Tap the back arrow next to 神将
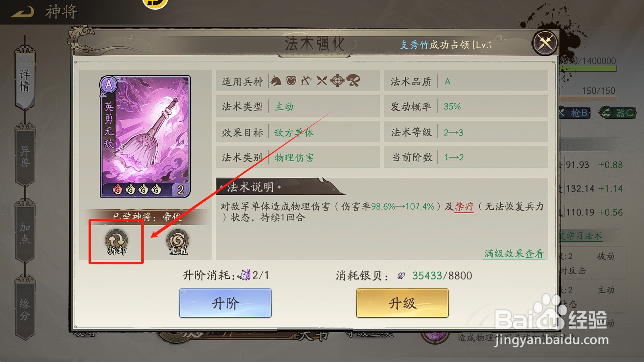Viewport: 644px width, 362px height. point(23,12)
